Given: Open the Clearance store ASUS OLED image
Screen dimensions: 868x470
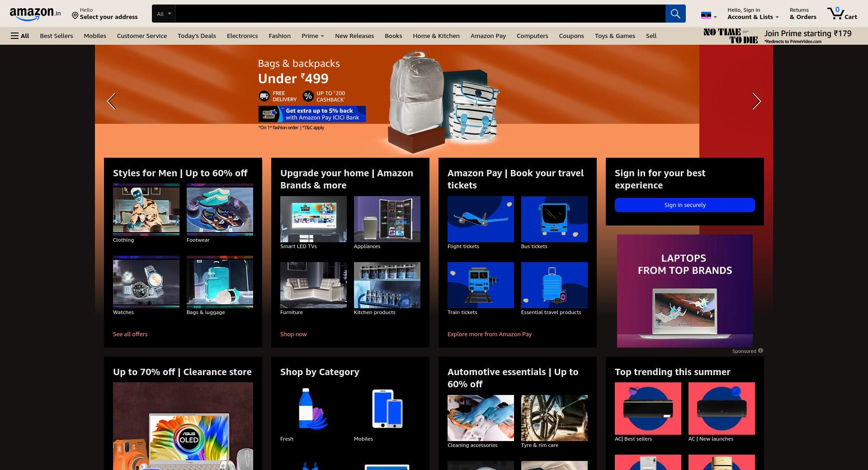Looking at the screenshot, I should click(x=183, y=426).
